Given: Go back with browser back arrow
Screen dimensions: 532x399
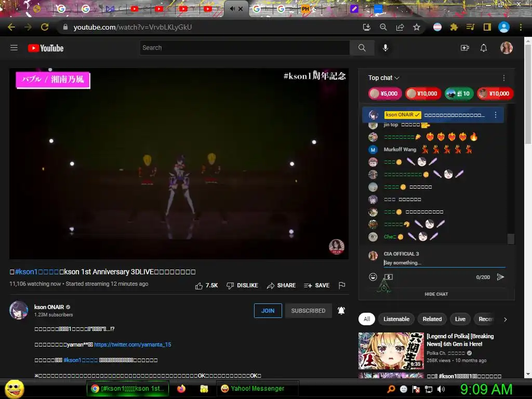Looking at the screenshot, I should (11, 27).
